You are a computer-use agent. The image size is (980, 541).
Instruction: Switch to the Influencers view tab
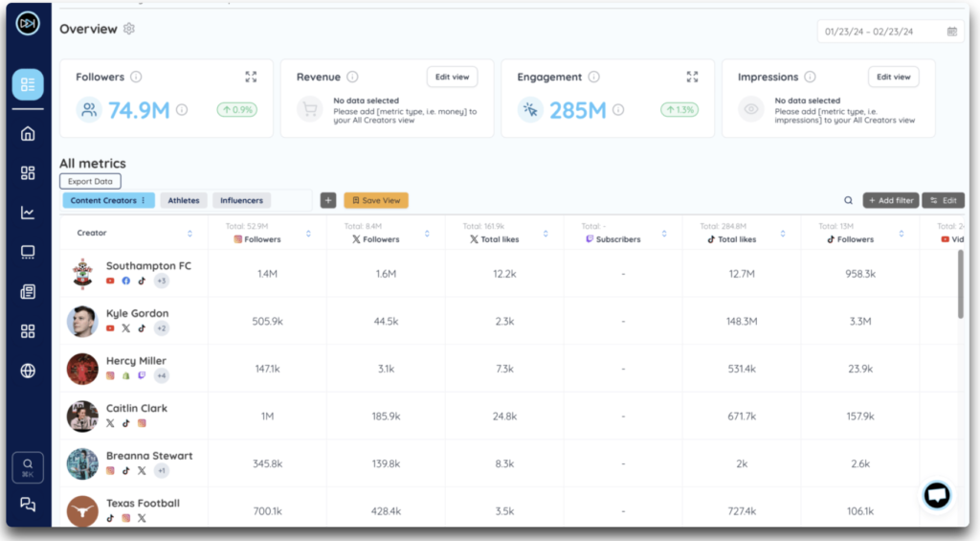pos(241,200)
